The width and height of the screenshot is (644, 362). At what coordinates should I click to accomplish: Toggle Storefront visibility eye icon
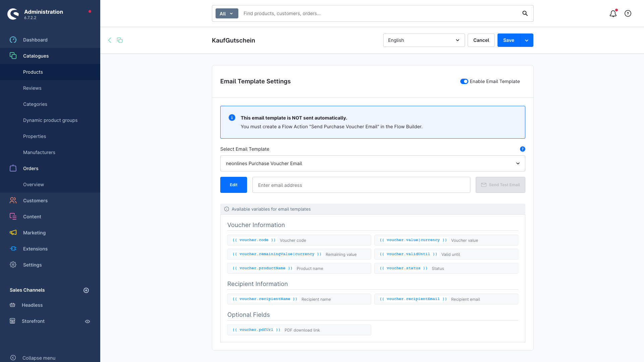point(87,321)
